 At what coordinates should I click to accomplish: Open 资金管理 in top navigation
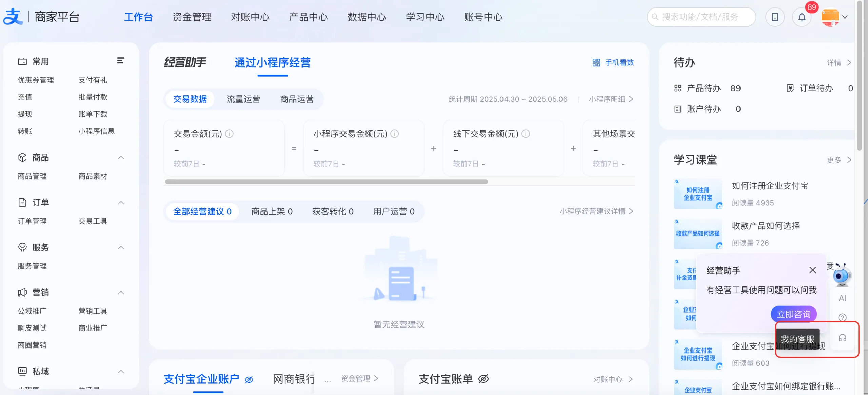point(192,17)
